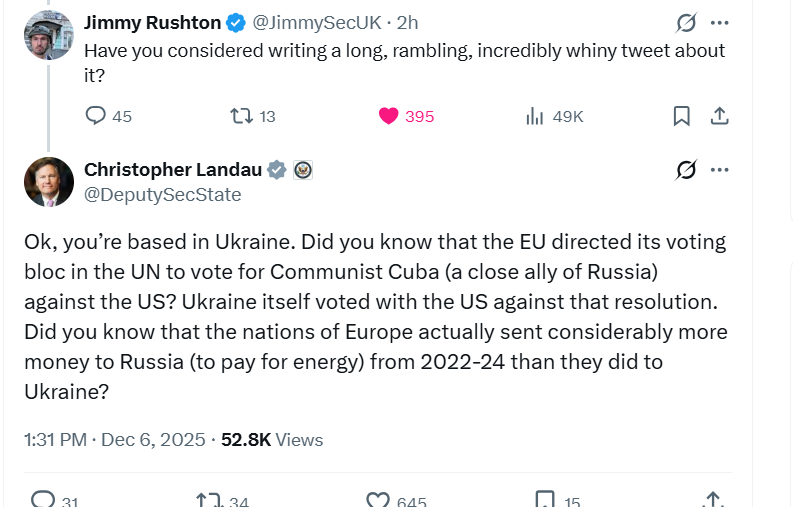793x507 pixels.
Task: Open Grok icon on Jimmy Rushton's tweet
Action: 686,22
